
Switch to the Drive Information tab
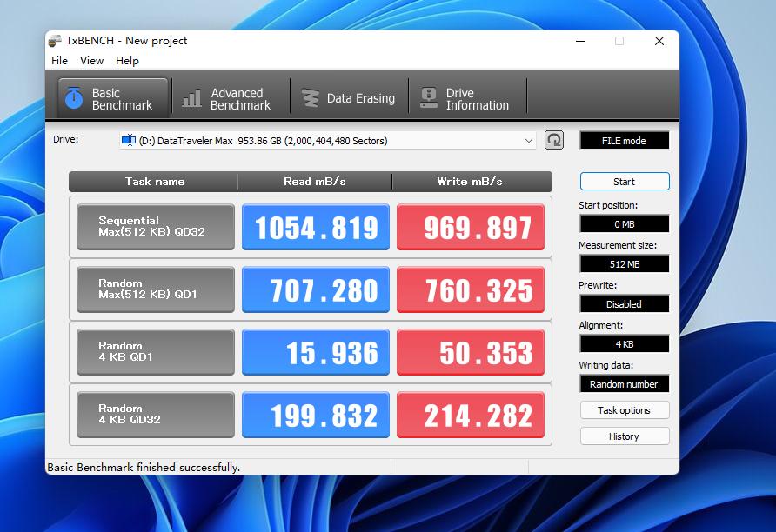click(468, 98)
